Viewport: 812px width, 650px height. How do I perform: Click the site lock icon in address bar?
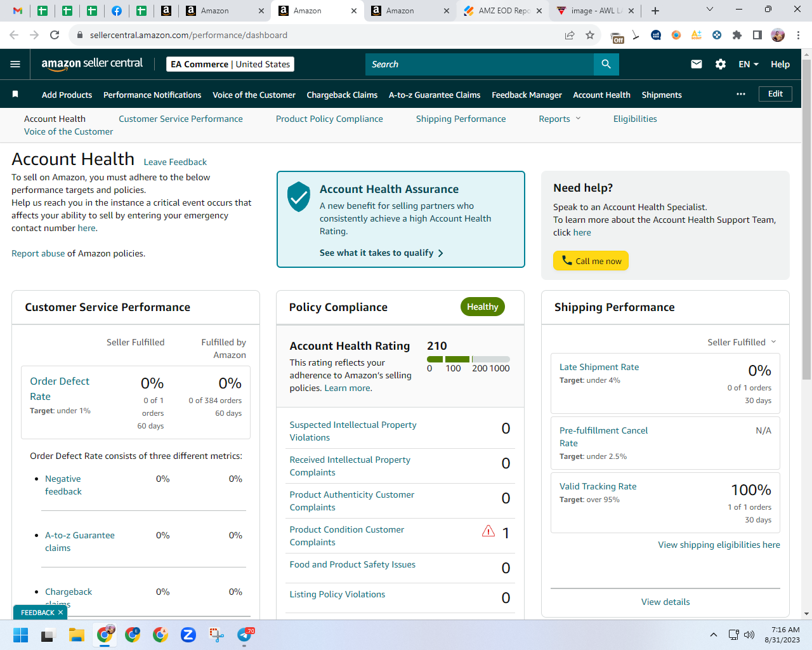tap(80, 35)
